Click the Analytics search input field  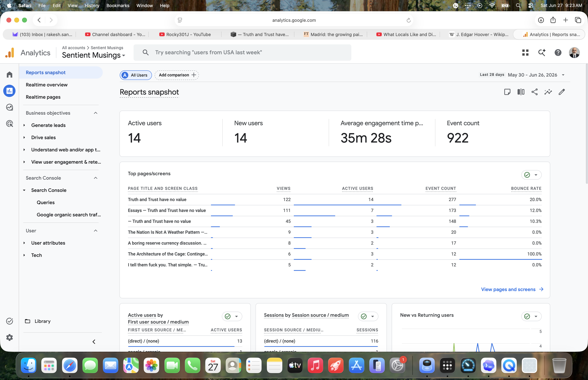(x=242, y=53)
